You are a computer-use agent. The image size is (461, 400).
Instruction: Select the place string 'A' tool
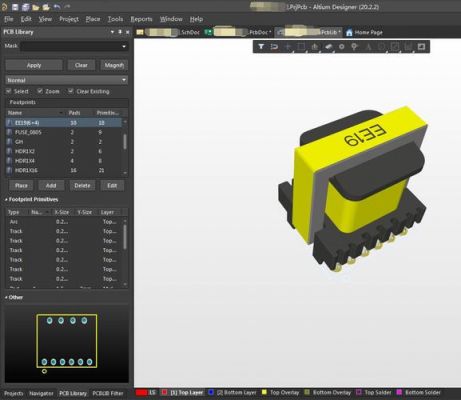click(x=368, y=47)
